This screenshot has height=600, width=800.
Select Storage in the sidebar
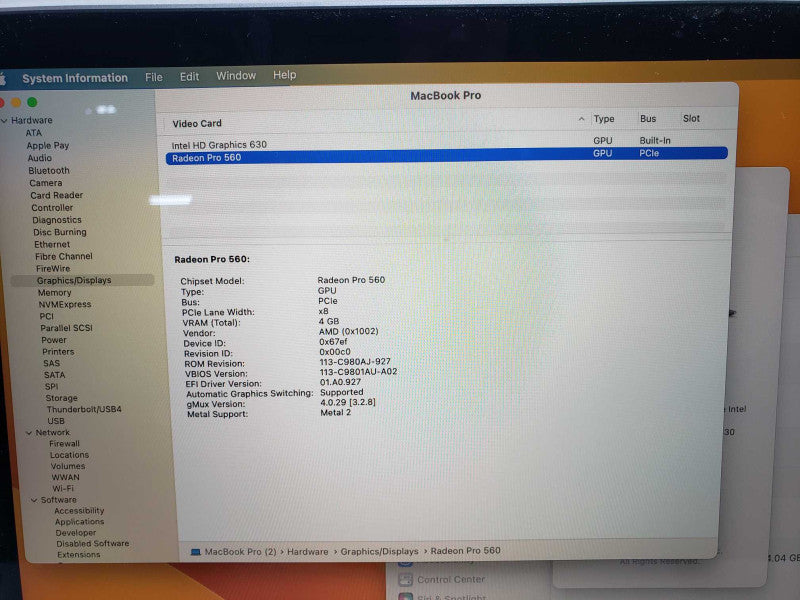[x=61, y=398]
